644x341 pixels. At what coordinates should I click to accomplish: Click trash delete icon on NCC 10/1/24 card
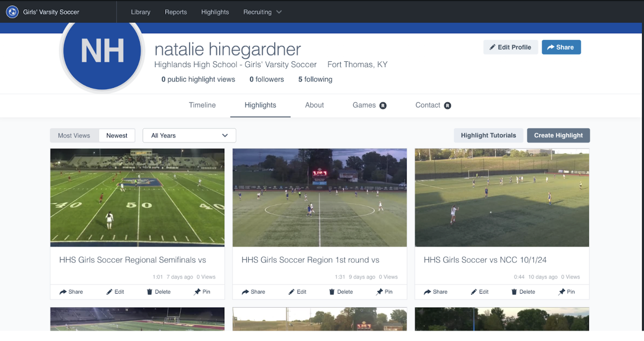point(514,292)
